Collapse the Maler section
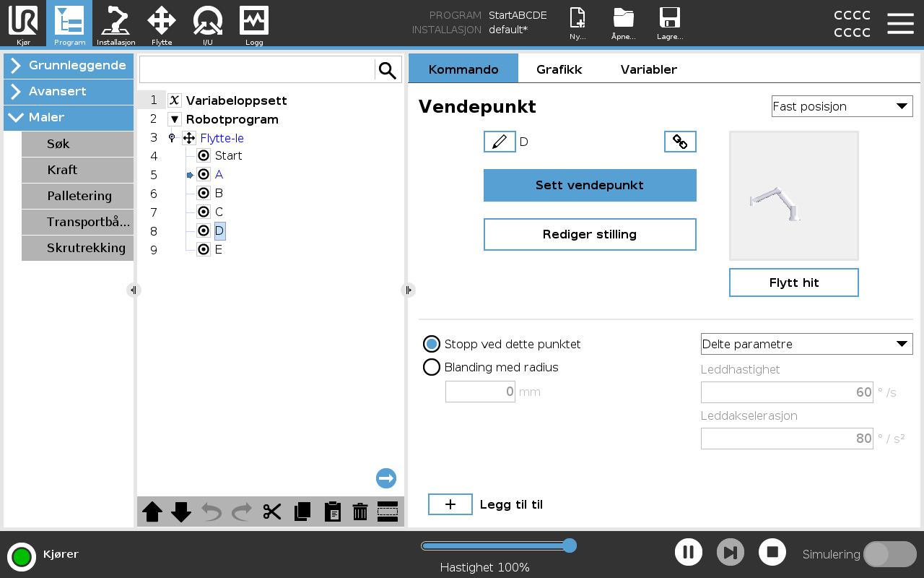The image size is (924, 578). 69,118
